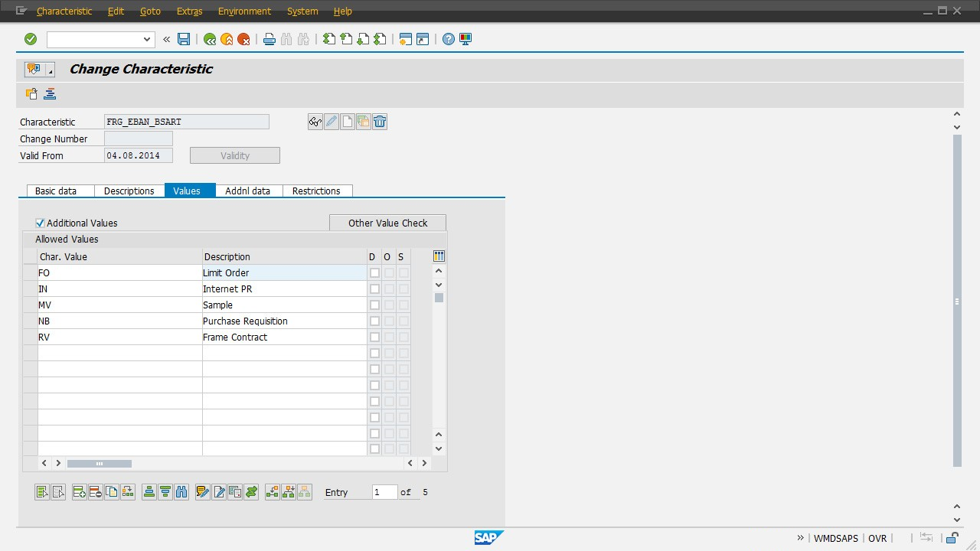The width and height of the screenshot is (980, 551).
Task: Click the green Back arrow icon
Action: click(x=209, y=39)
